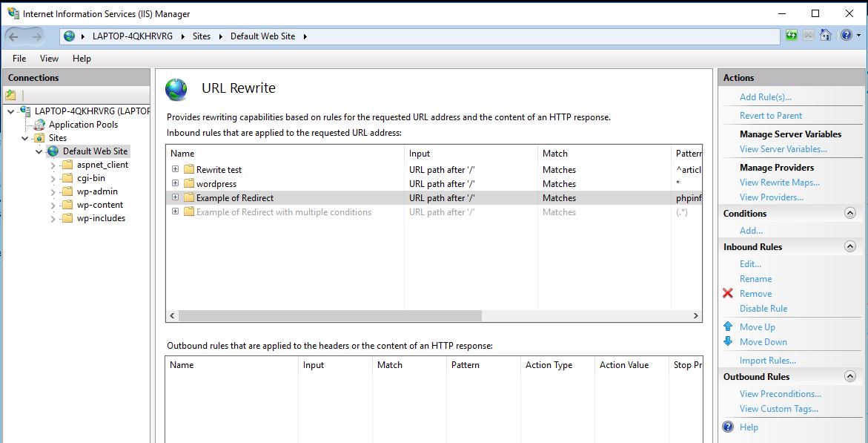Collapse the Default Web Site tree node

[39, 151]
